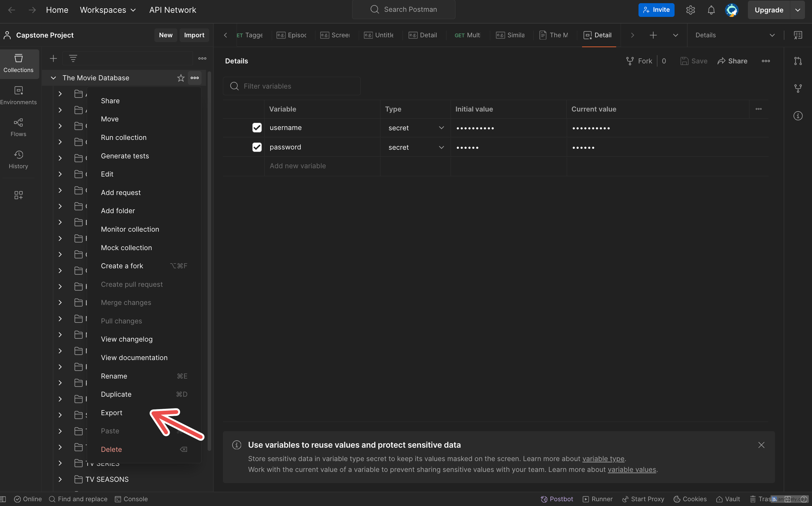
Task: Open the History sidebar panel
Action: pos(18,160)
